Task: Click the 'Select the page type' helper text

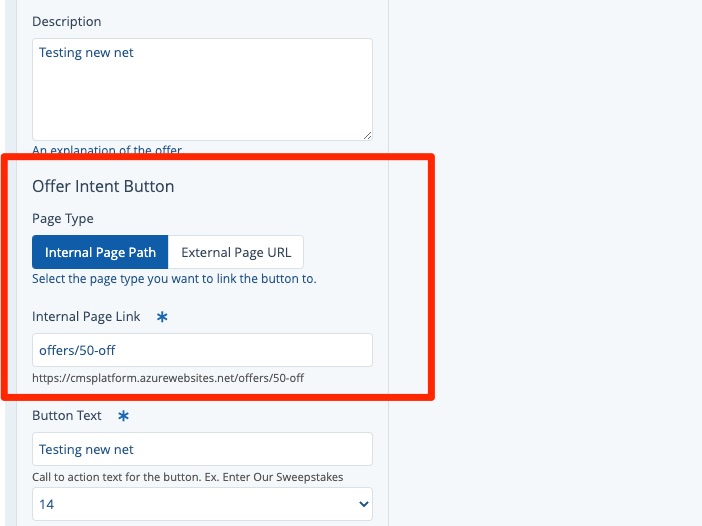Action: [174, 279]
